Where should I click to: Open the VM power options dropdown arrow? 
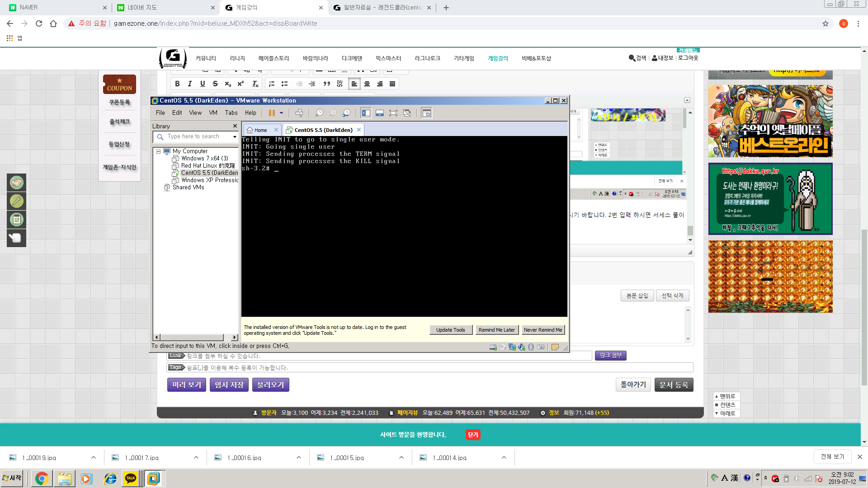281,113
